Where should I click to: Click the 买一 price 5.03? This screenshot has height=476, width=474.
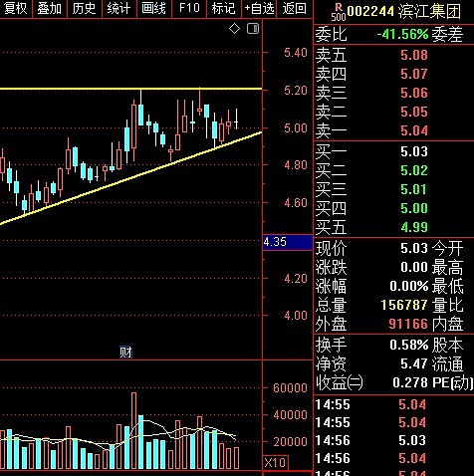pyautogui.click(x=414, y=151)
